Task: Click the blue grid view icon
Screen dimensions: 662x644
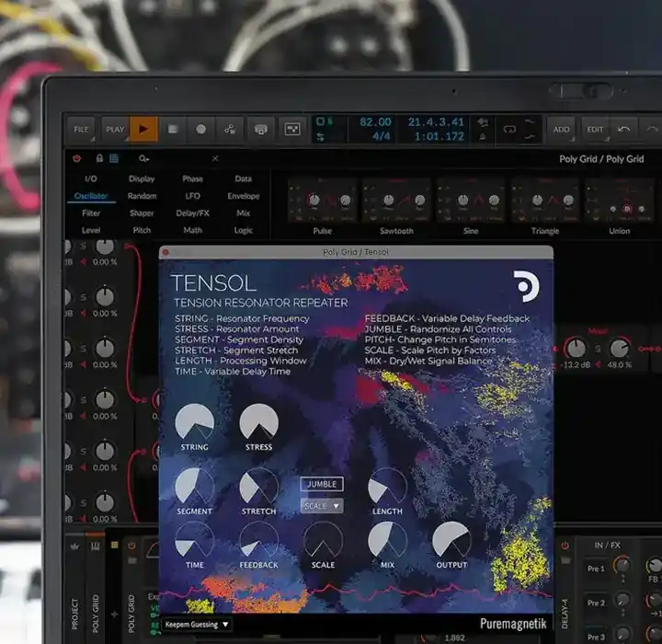Action: click(114, 158)
